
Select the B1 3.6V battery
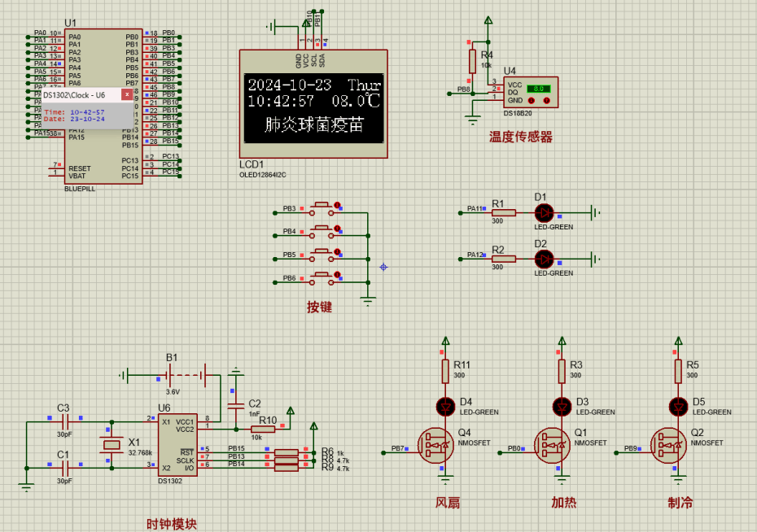tap(187, 376)
